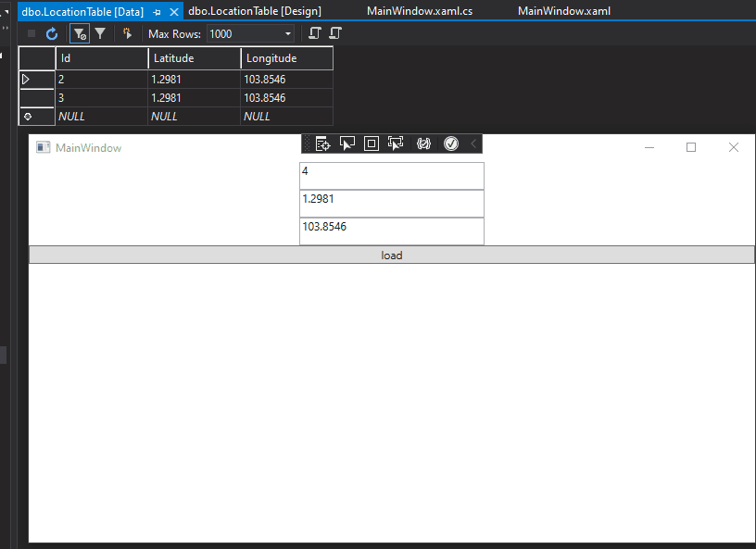The height and width of the screenshot is (549, 756).
Task: Click the Script icon with sparkle arrow
Action: tap(127, 33)
